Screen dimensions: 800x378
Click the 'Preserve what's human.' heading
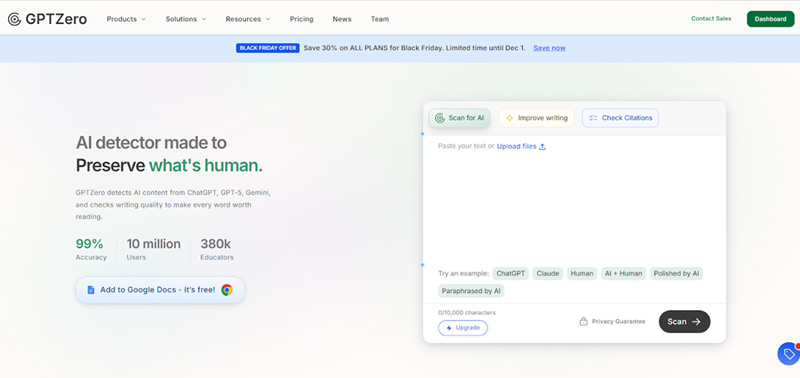pyautogui.click(x=169, y=165)
